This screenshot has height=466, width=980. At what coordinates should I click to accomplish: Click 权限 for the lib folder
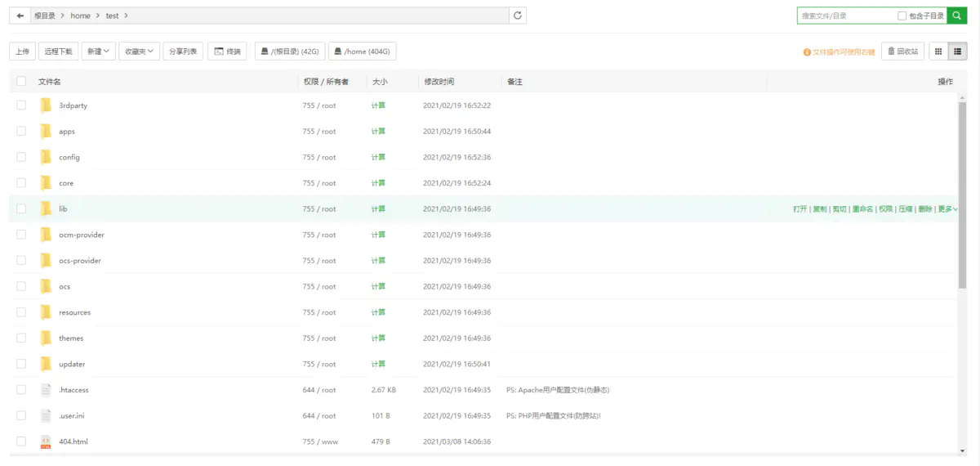click(885, 209)
